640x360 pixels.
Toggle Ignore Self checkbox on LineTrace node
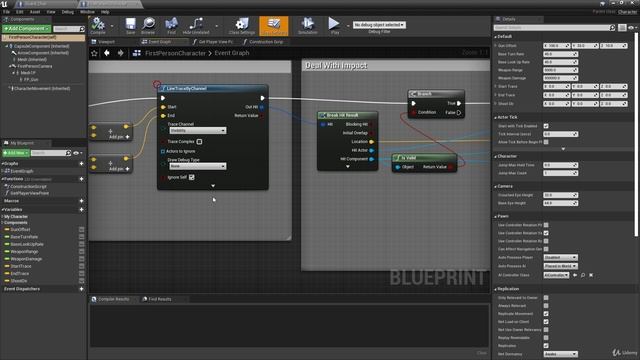(x=191, y=178)
